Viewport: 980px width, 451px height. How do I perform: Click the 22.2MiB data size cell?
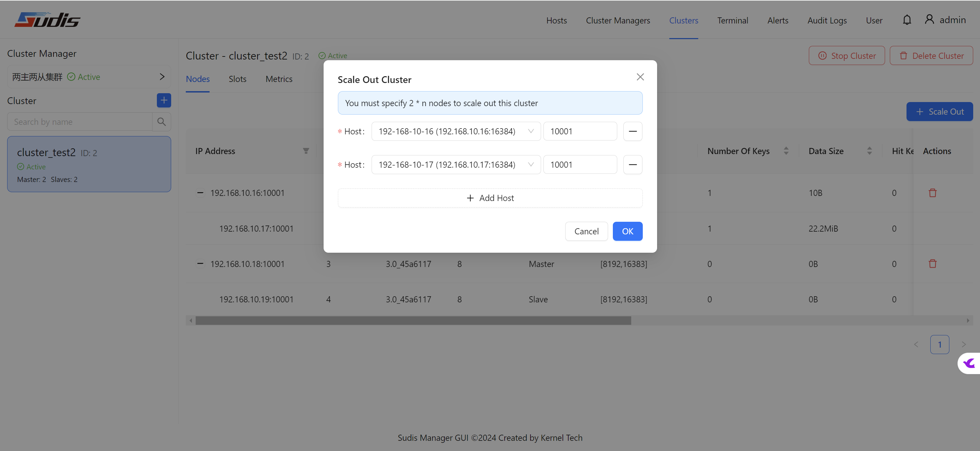point(823,229)
